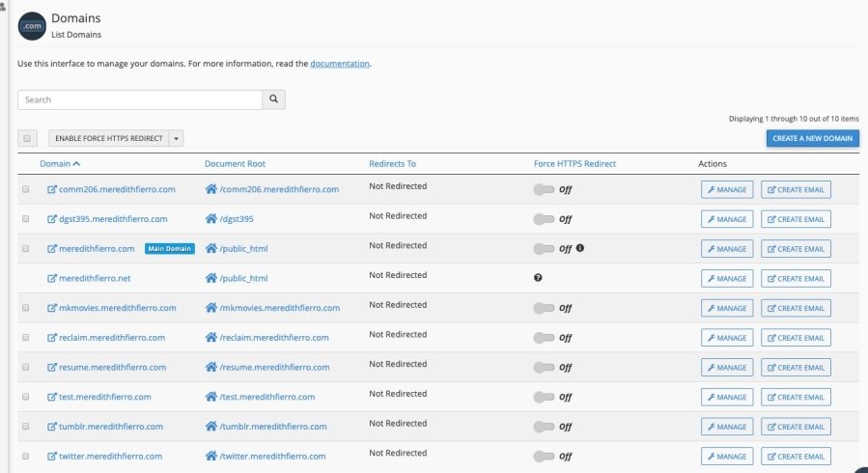
Task: Click 'Displaying 1 through 10' item count text
Action: pyautogui.click(x=794, y=119)
